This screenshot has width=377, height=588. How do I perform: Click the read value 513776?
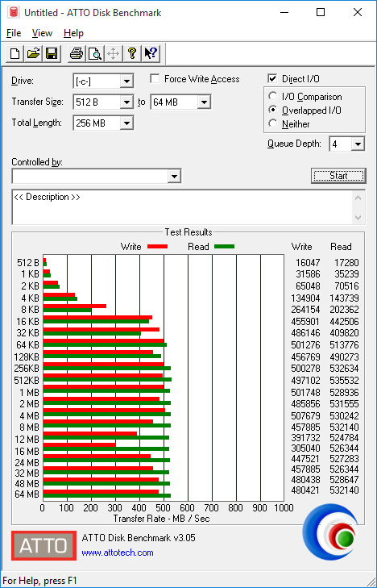[x=344, y=344]
